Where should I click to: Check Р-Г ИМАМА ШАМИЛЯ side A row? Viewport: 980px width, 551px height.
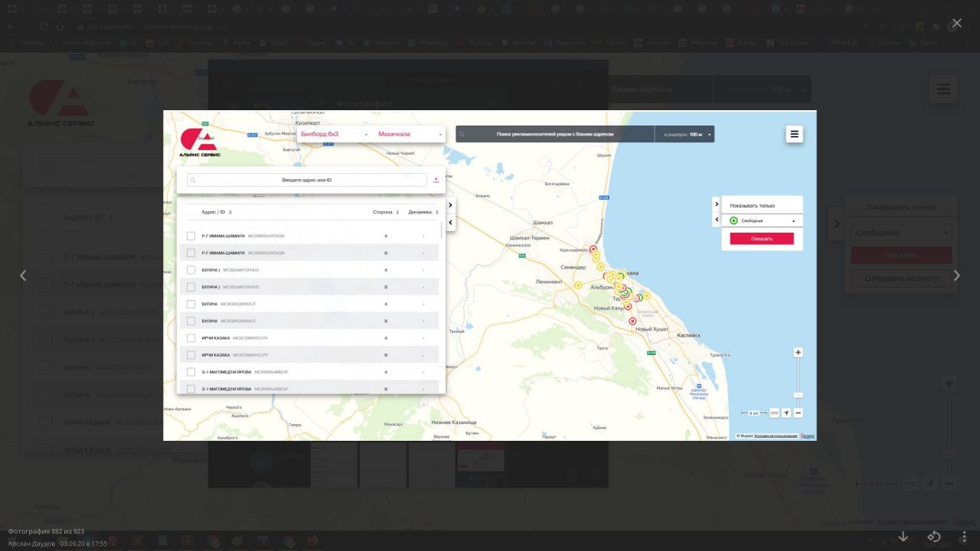[191, 236]
